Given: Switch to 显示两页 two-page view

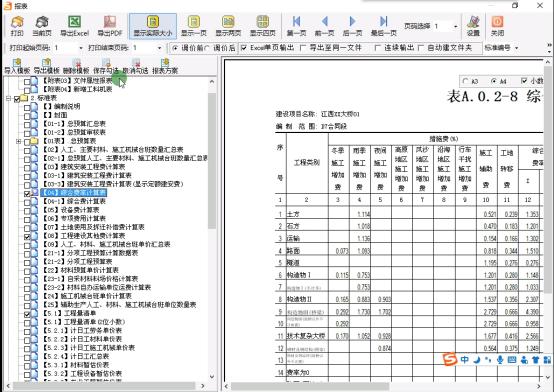Looking at the screenshot, I should pos(228,25).
